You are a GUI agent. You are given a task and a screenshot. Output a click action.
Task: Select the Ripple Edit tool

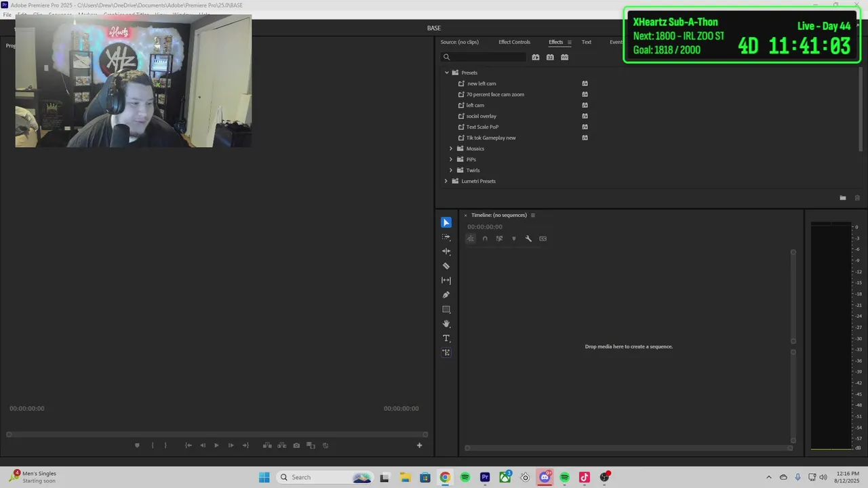coord(446,251)
